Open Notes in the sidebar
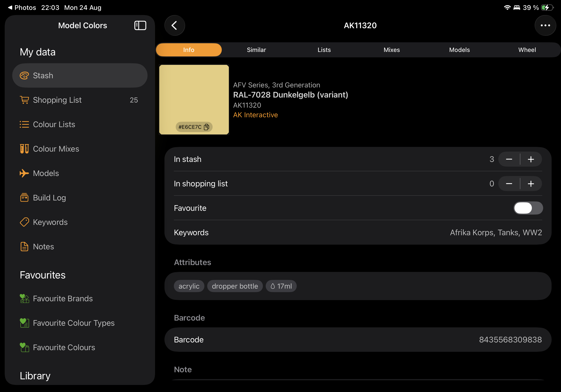561x392 pixels. tap(80, 247)
